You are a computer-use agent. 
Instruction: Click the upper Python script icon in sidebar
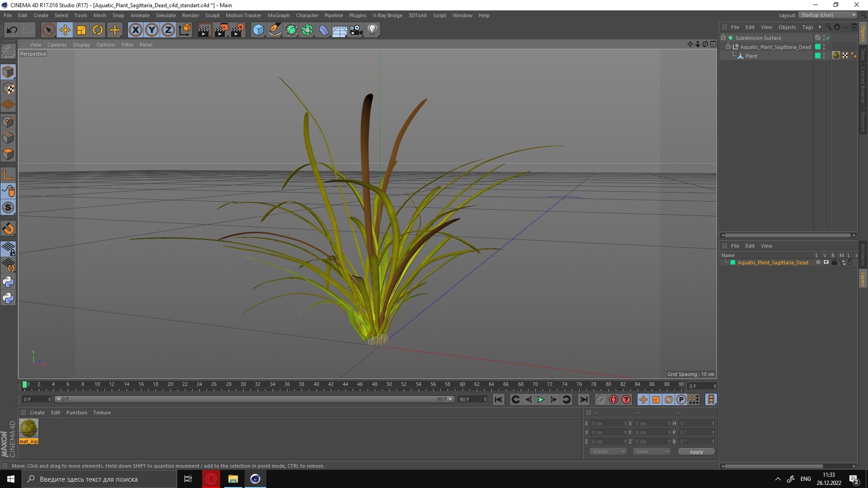tap(8, 282)
